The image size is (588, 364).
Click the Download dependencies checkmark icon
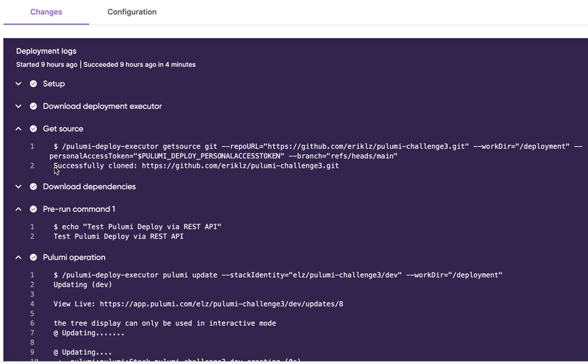(x=33, y=186)
